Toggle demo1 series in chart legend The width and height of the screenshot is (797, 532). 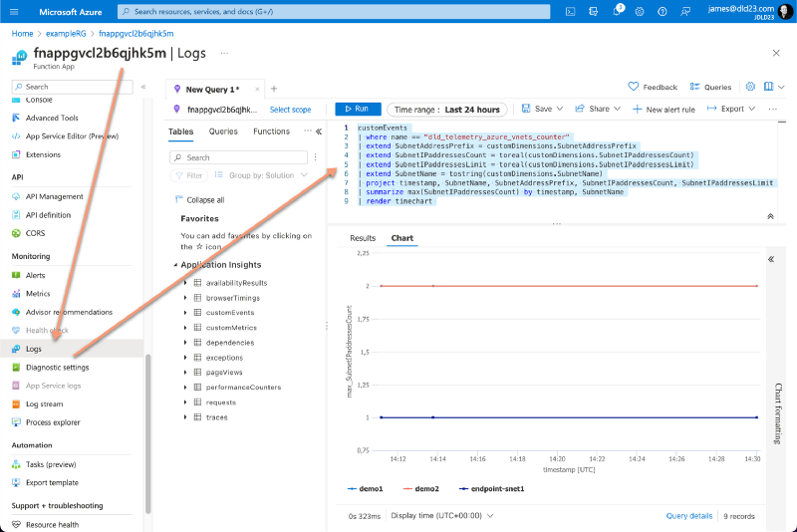(365, 489)
